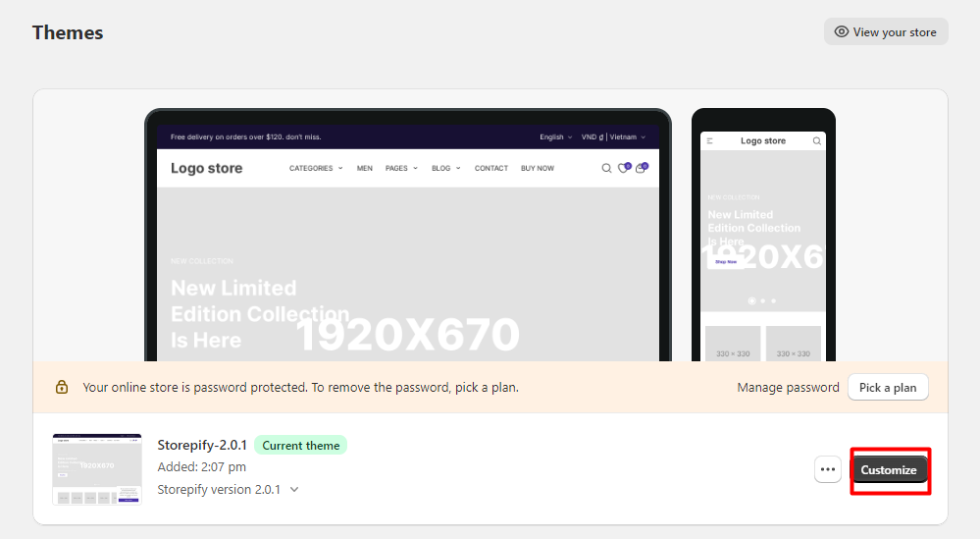Click the Storepify theme thumbnail image
The image size is (980, 539).
[97, 469]
